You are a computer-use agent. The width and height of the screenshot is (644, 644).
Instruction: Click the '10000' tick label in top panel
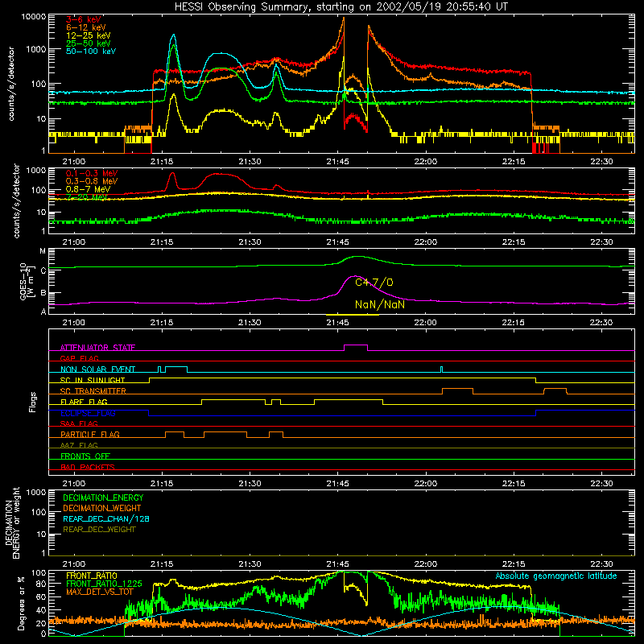(x=34, y=17)
